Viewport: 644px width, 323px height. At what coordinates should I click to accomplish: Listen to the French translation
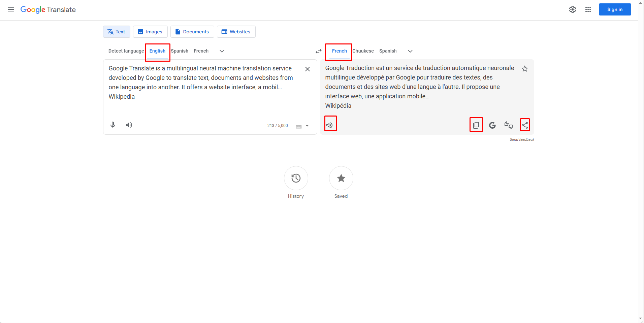(330, 125)
